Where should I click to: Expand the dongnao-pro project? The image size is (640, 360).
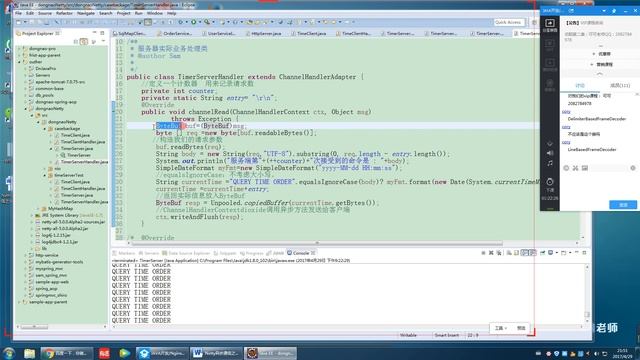point(19,49)
